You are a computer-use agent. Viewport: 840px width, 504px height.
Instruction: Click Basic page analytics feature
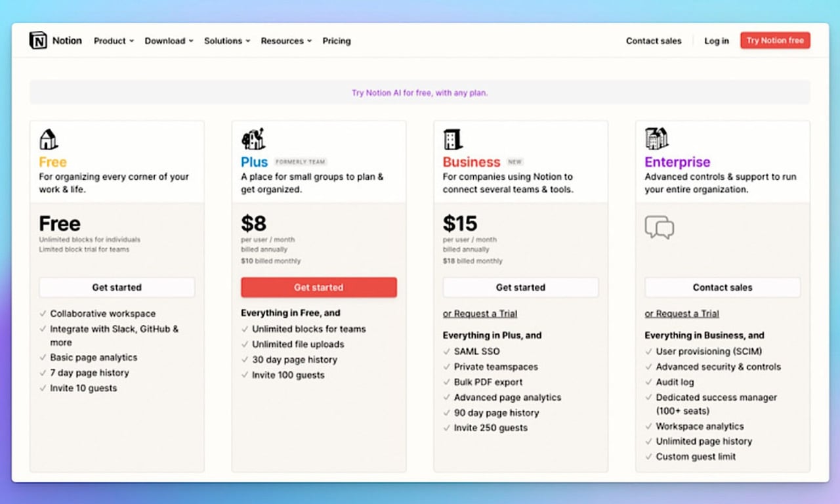pos(94,358)
